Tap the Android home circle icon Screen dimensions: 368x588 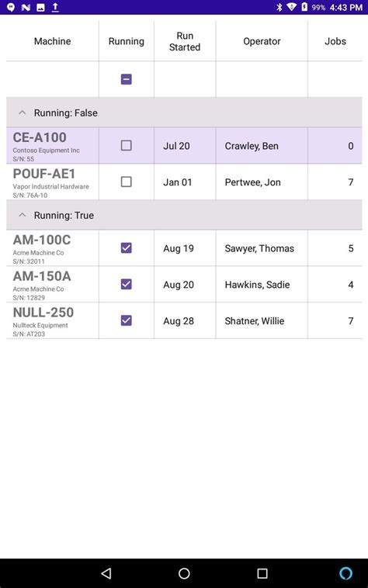click(x=184, y=573)
